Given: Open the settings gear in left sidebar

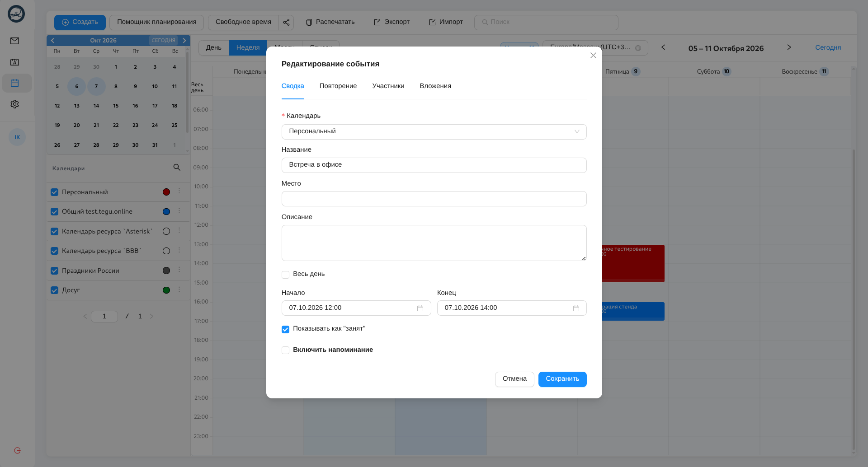Looking at the screenshot, I should click(15, 104).
